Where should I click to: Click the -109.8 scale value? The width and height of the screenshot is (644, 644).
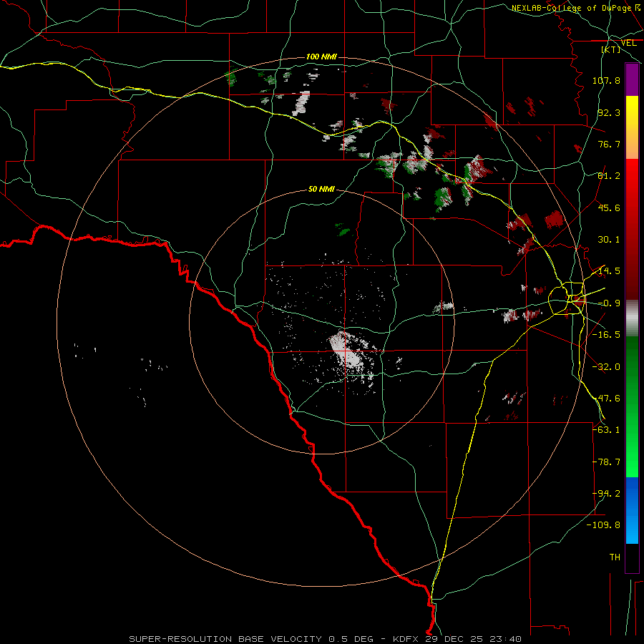(x=603, y=525)
